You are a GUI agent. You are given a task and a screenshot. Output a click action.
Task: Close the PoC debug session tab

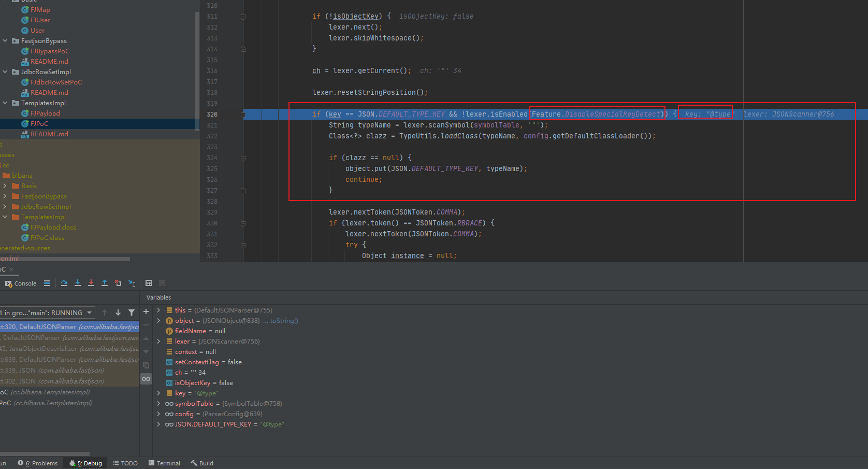(11, 269)
